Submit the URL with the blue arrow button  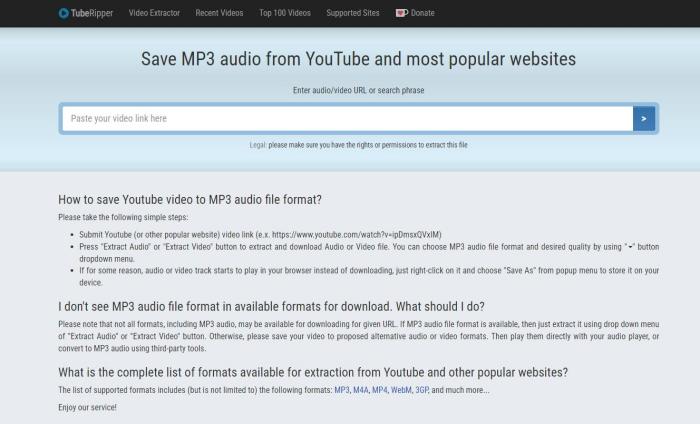pos(644,118)
